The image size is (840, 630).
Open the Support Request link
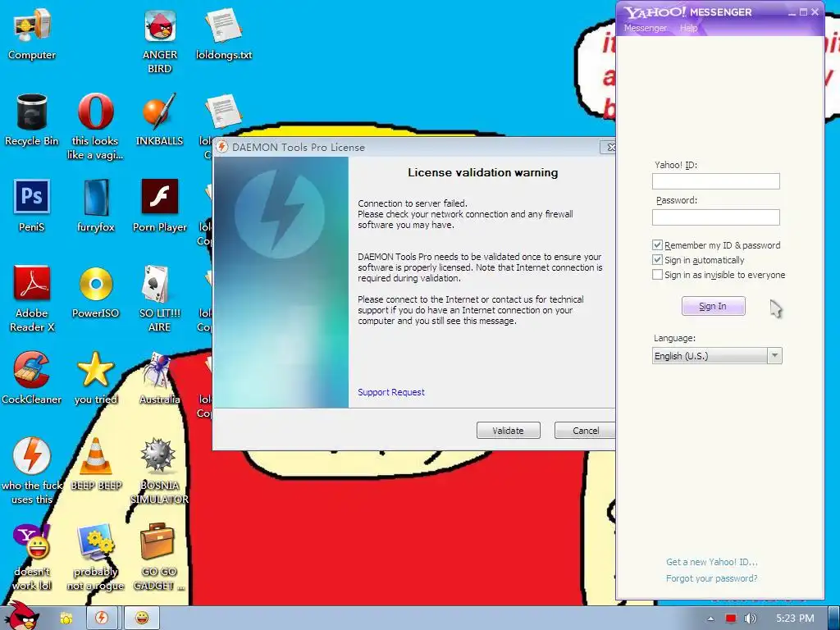(x=391, y=392)
